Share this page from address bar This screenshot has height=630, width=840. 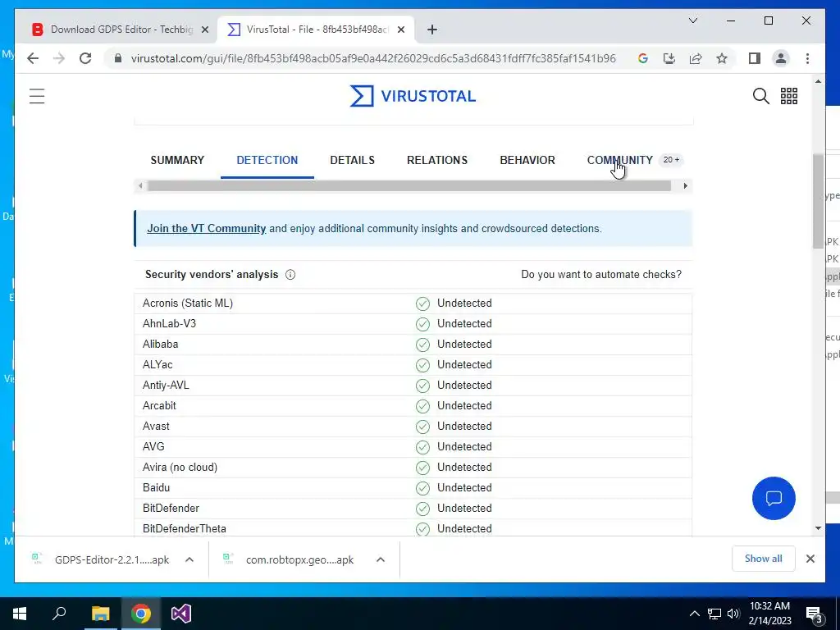[x=696, y=58]
